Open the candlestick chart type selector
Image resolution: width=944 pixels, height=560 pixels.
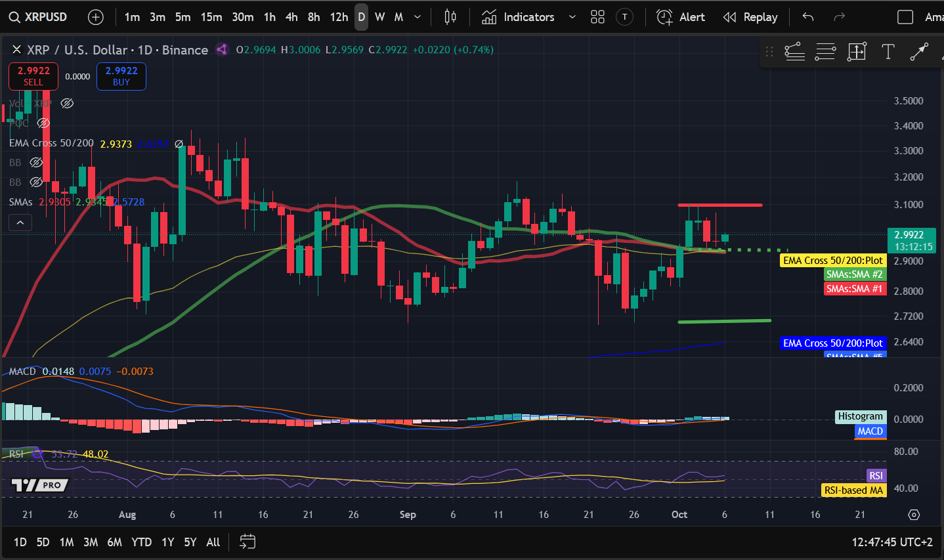coord(450,17)
